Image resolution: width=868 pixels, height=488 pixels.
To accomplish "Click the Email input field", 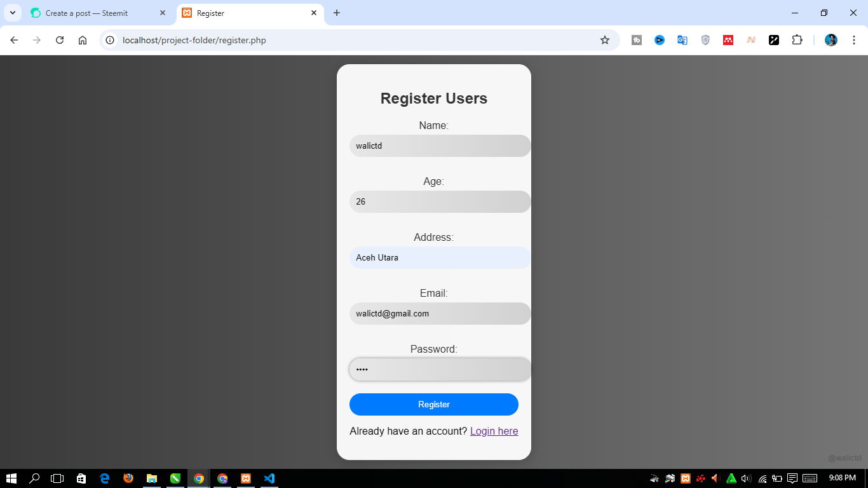I will tap(440, 313).
